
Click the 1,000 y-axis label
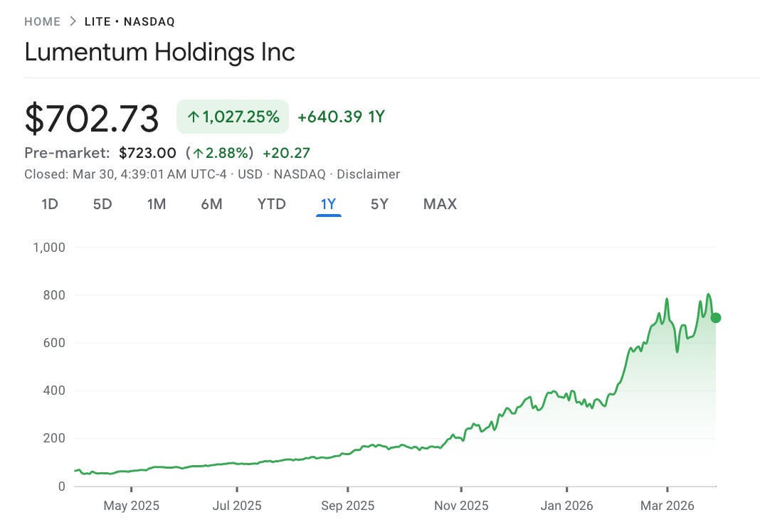pos(49,248)
